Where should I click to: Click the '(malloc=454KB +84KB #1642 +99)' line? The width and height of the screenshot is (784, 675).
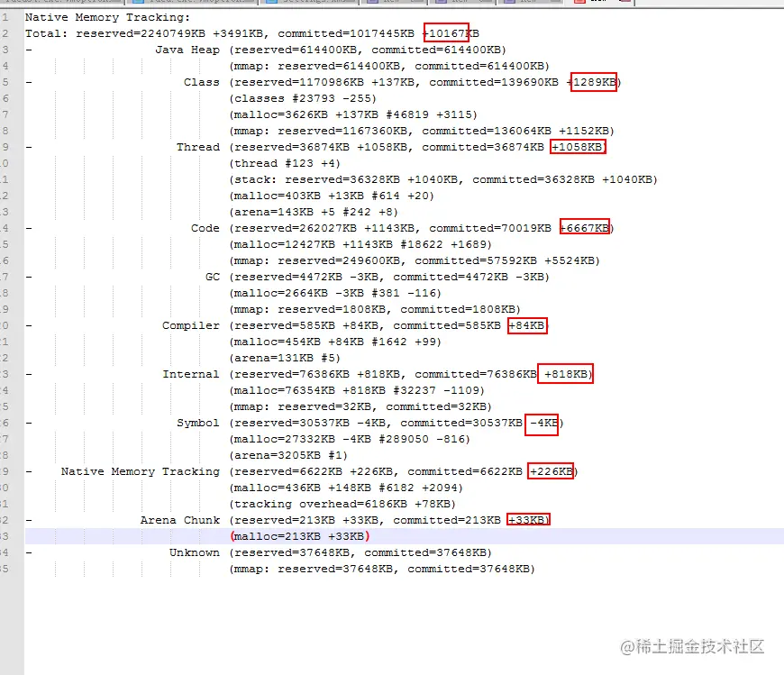[335, 342]
